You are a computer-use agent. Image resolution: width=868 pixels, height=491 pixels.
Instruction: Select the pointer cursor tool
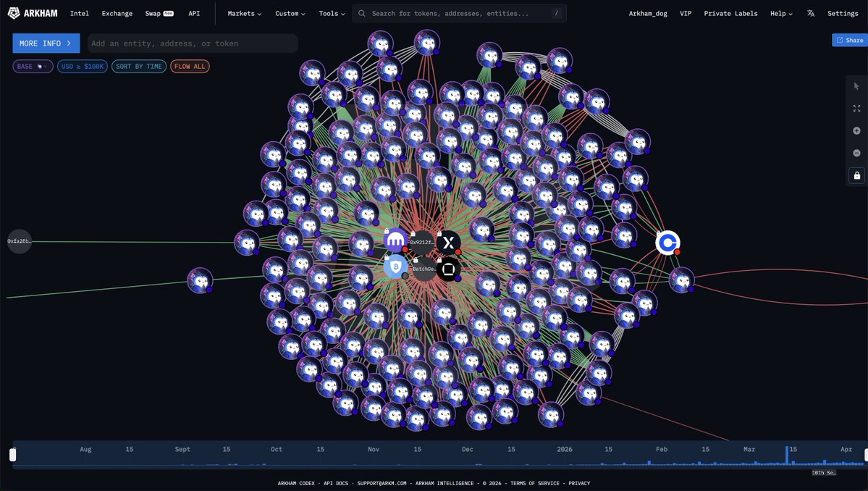pos(856,86)
